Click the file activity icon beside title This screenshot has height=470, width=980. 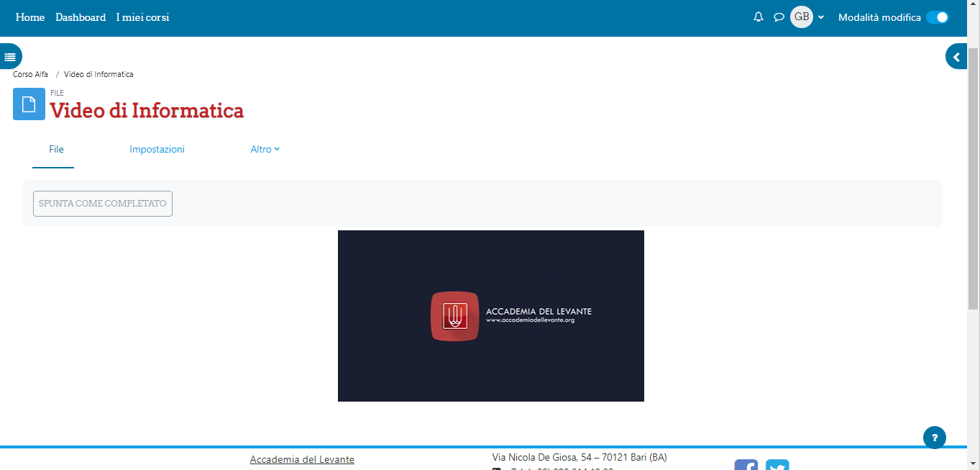[29, 104]
